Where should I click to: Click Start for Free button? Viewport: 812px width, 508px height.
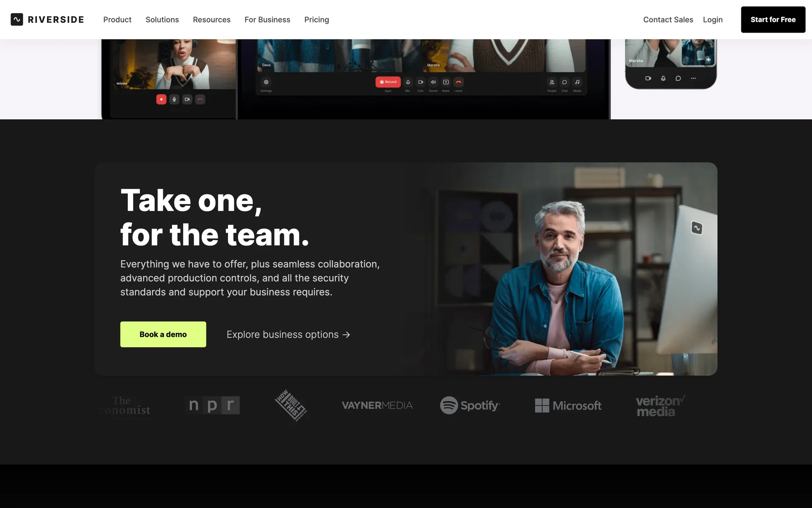pyautogui.click(x=773, y=19)
